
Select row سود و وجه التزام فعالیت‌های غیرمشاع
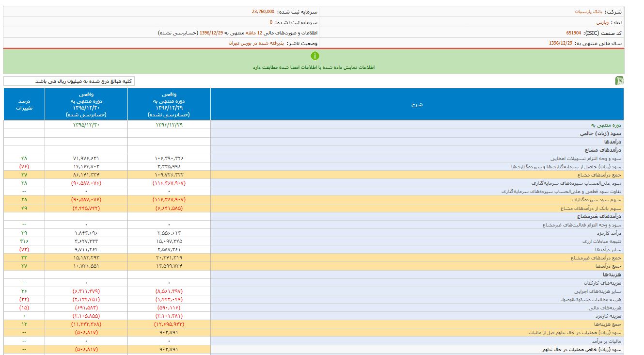(x=314, y=225)
